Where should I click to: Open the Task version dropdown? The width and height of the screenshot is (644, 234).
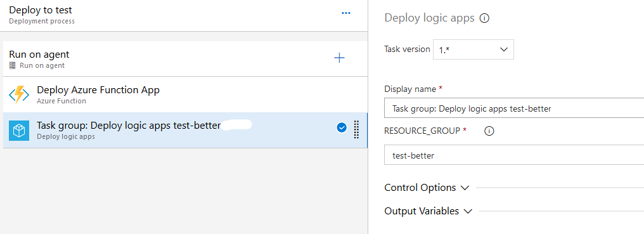473,49
